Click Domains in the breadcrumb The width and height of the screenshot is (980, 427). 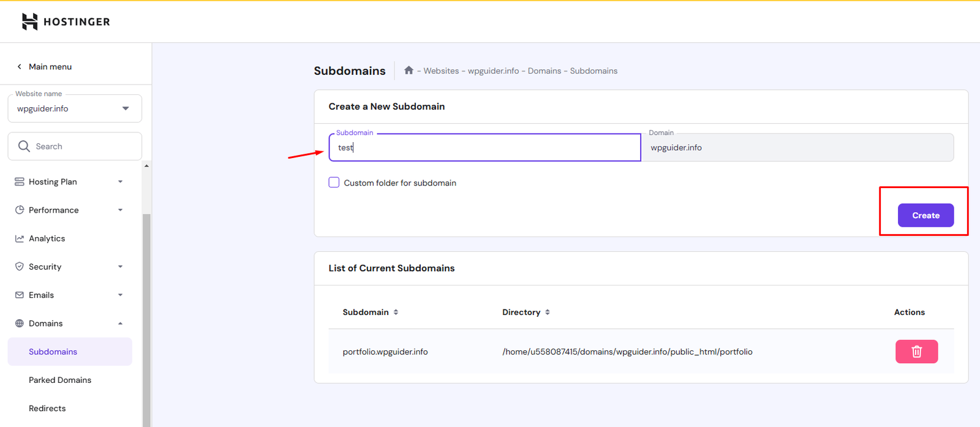point(545,71)
